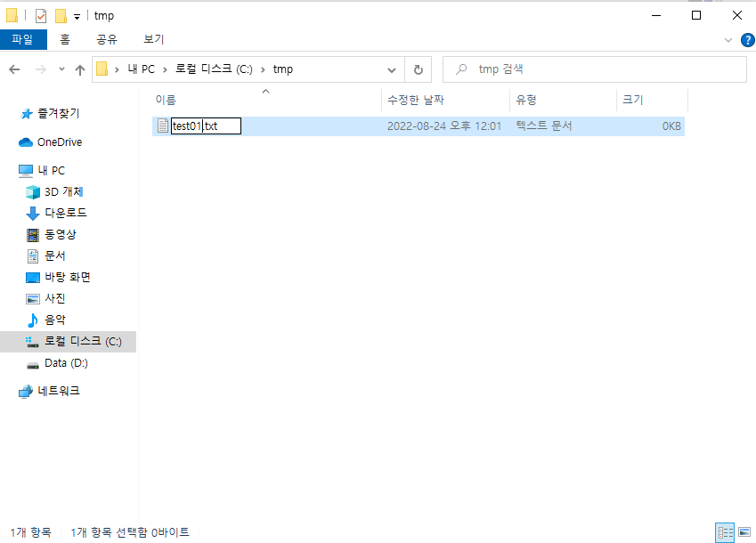Click the Data (D:) drive icon
This screenshot has height=543, width=756.
pyautogui.click(x=33, y=365)
